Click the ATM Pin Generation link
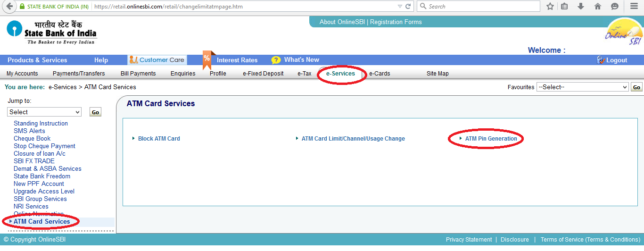644x251 pixels. click(491, 139)
